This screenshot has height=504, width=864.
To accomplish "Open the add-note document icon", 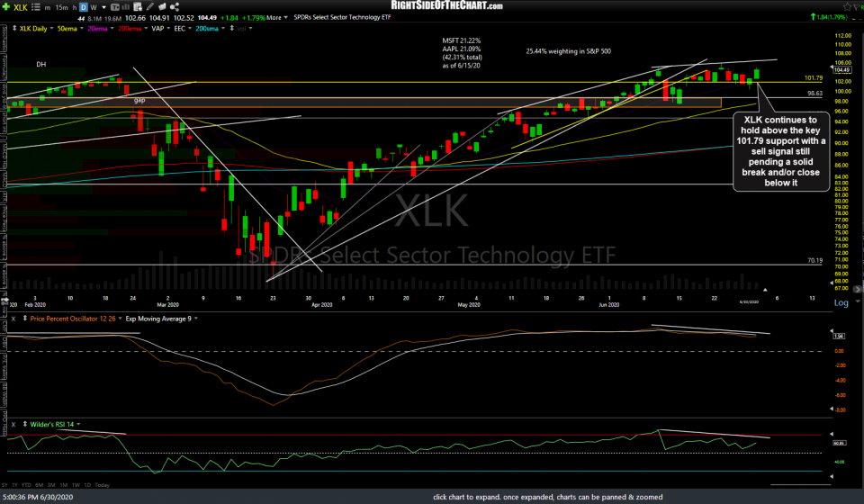I will click(x=138, y=7).
